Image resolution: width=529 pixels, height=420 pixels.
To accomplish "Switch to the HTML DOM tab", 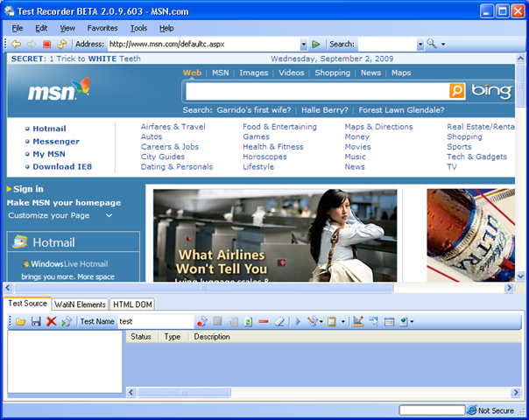I will [132, 304].
